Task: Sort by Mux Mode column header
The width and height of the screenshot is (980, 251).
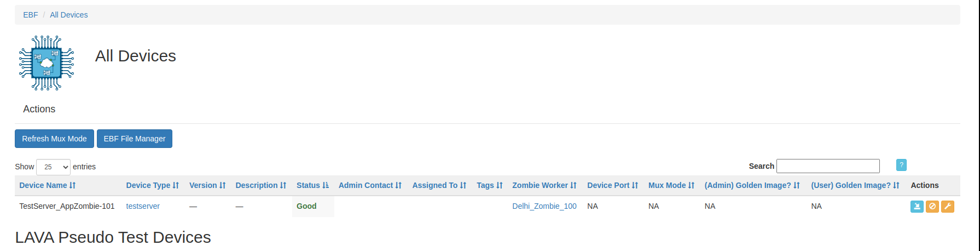Action: click(x=671, y=185)
